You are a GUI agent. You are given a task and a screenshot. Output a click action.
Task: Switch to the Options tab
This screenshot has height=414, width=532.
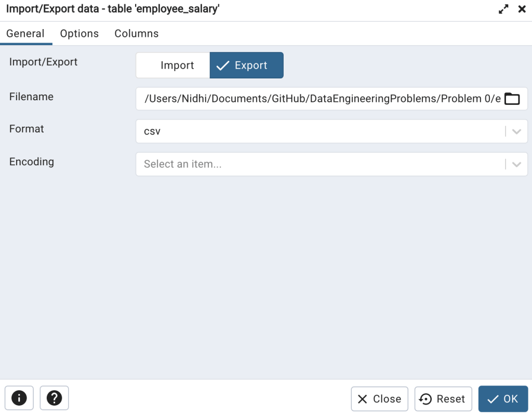click(x=79, y=34)
